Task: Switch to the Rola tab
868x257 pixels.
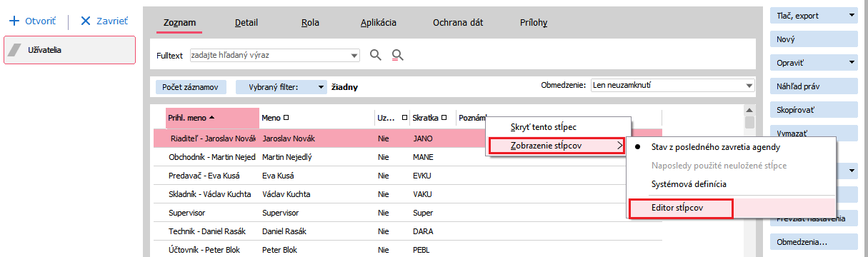Action: click(x=310, y=23)
